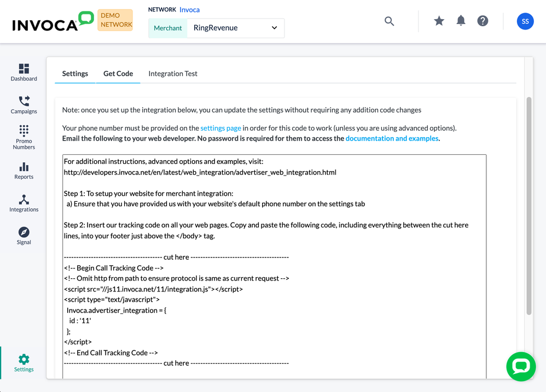Click the 'End Call Tracking Code' comment line

point(111,353)
